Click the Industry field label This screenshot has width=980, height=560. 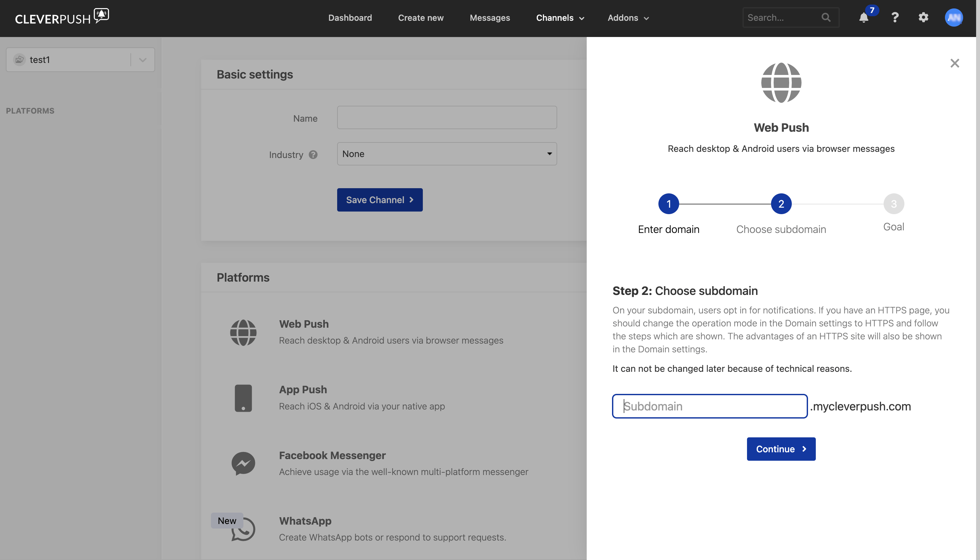coord(286,155)
